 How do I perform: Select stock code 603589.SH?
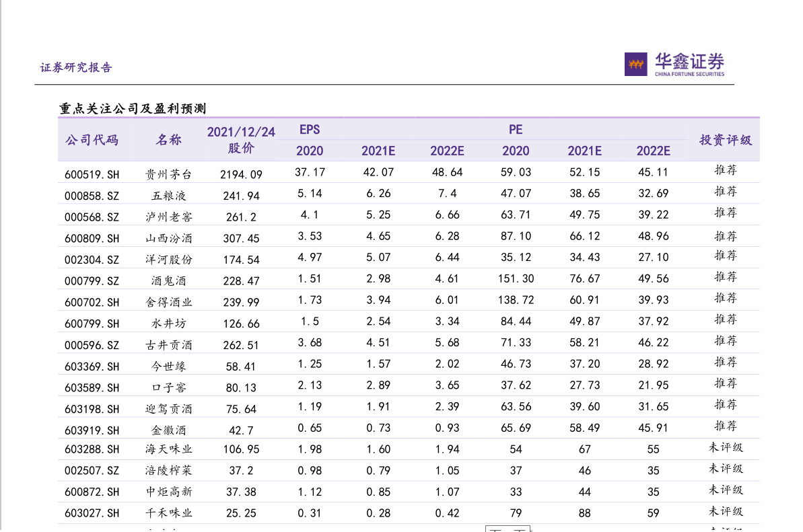coord(92,388)
